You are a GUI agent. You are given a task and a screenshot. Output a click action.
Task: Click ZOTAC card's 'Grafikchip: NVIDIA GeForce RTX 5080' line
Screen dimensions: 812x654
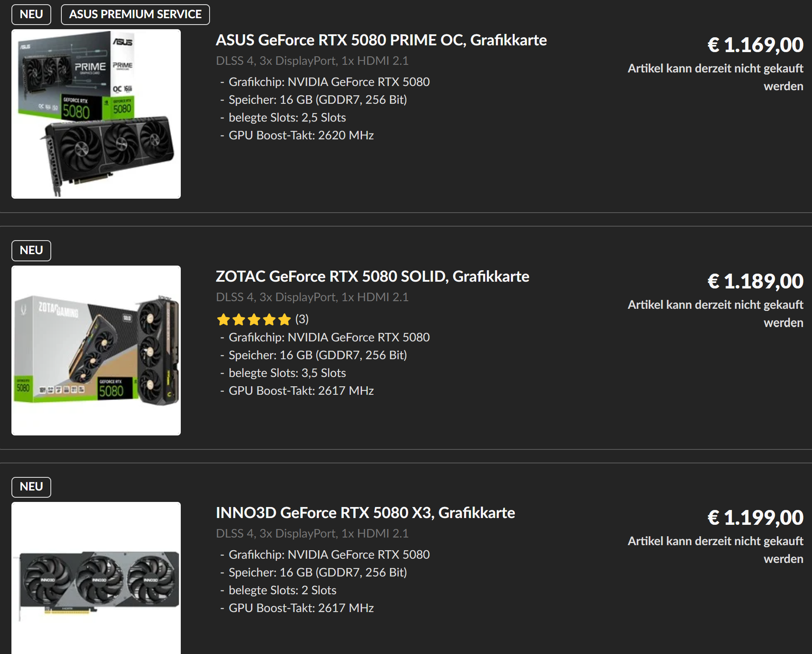(329, 338)
